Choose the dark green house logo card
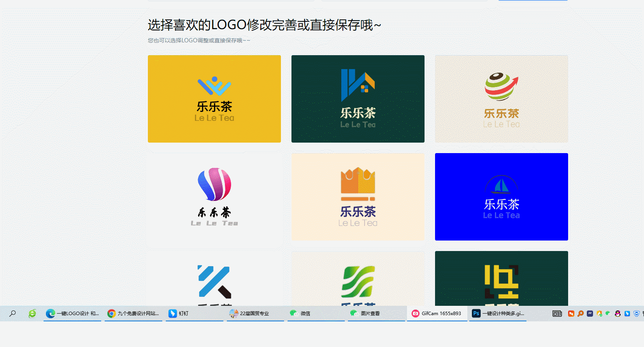The image size is (644, 347). pos(358,99)
